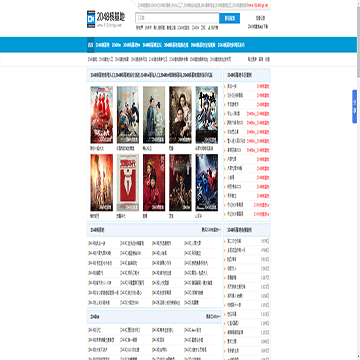
Task: Open the first entry in top-right ranking list
Action: coord(247,86)
